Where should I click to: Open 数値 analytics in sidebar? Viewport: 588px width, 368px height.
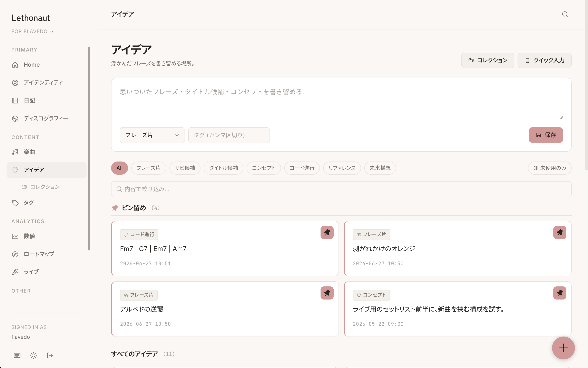click(46, 236)
